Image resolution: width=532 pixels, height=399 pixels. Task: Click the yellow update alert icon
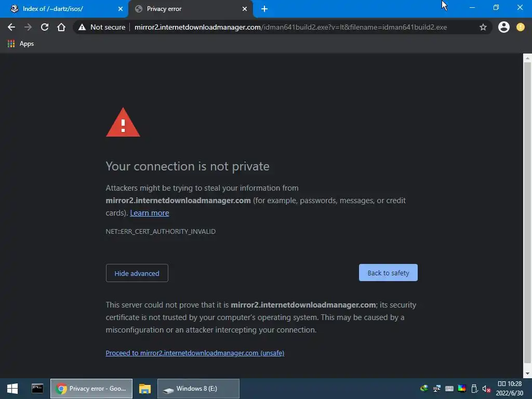pos(521,27)
